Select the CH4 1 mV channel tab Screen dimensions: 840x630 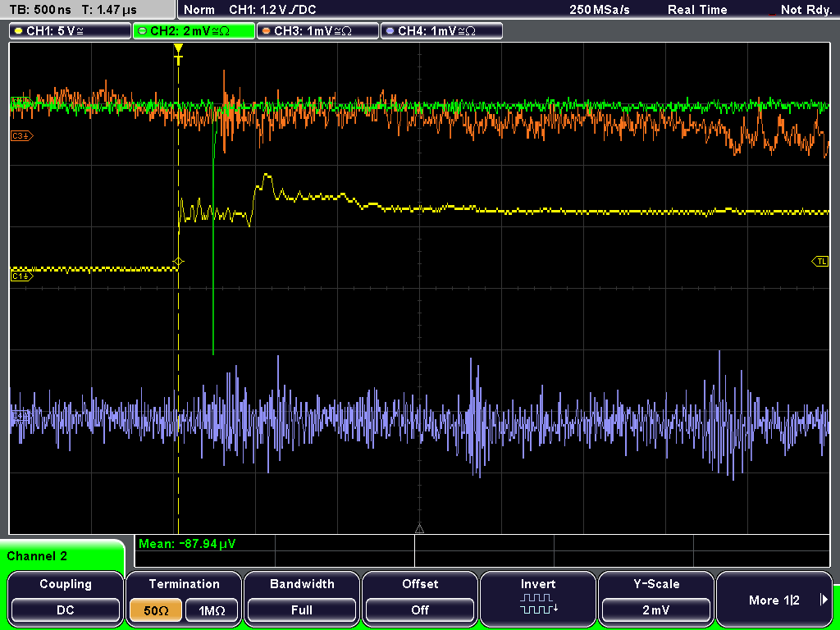click(441, 31)
